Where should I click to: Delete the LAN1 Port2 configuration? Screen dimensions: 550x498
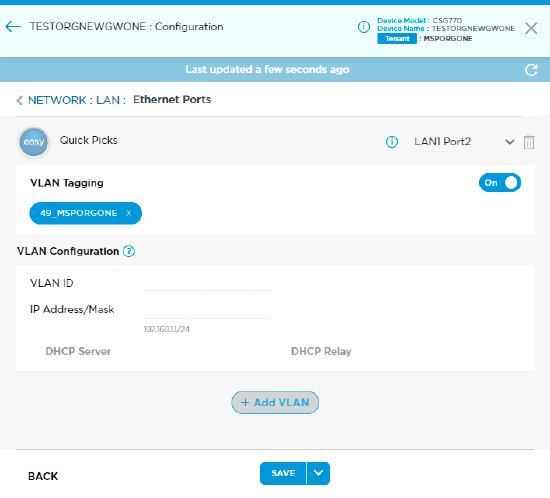(x=529, y=142)
